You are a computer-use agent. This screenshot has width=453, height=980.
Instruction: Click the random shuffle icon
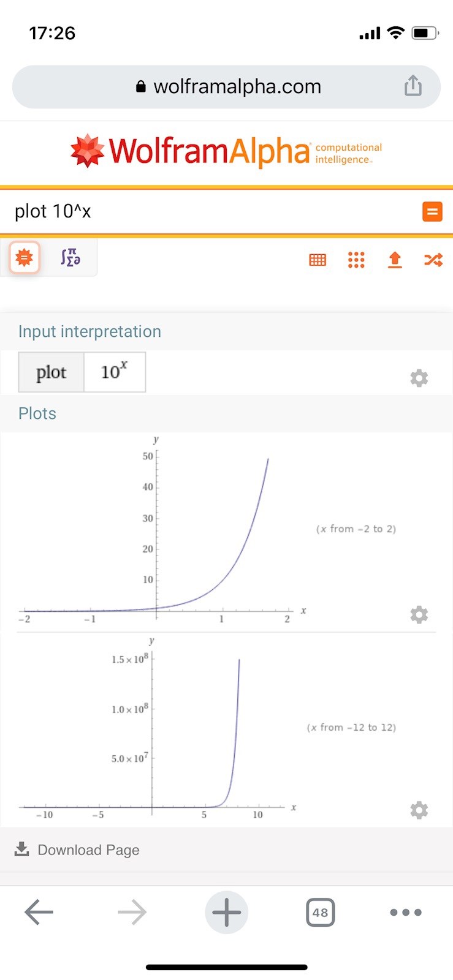(x=433, y=260)
